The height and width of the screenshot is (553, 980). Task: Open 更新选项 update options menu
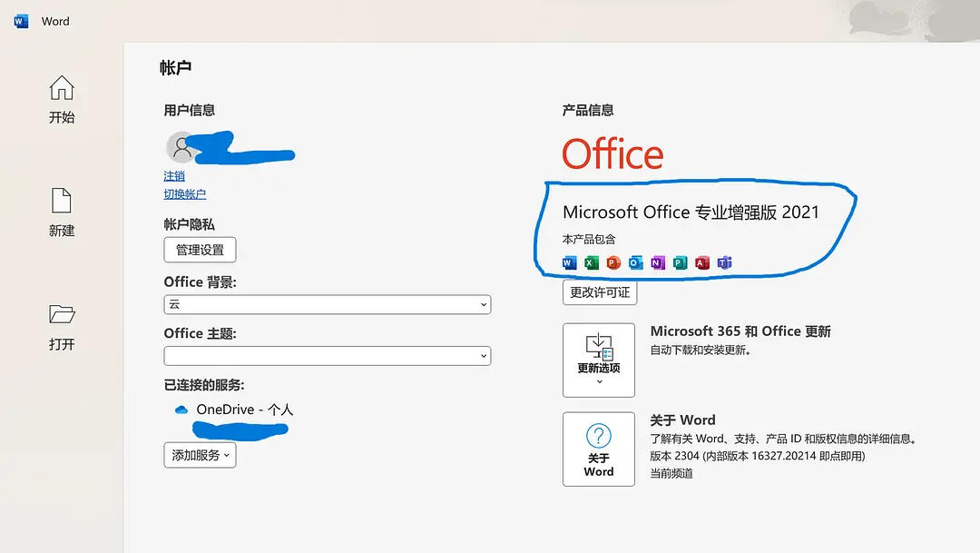point(599,360)
